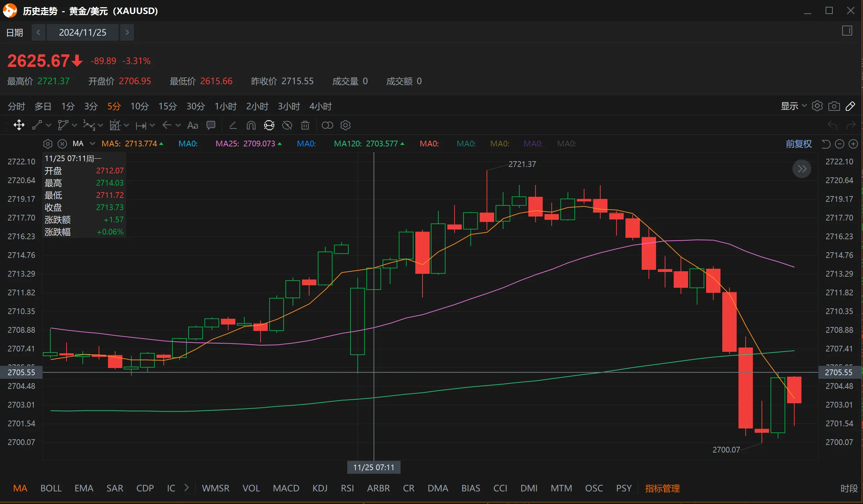
Task: Select the line drawing tool
Action: pyautogui.click(x=37, y=125)
